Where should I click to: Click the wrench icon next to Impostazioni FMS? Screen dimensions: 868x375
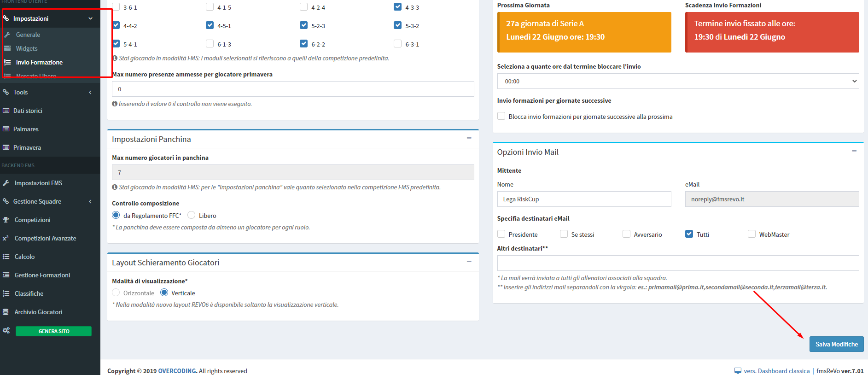coord(6,183)
